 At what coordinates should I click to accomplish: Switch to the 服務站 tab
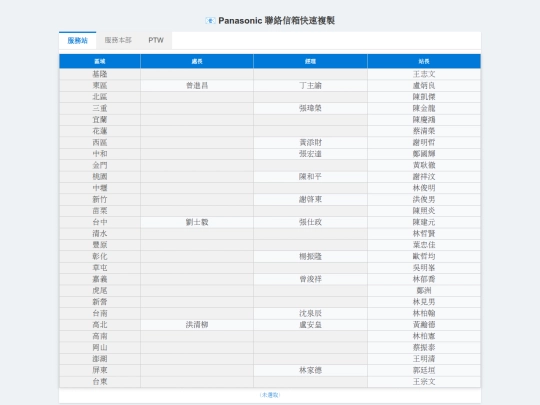(77, 40)
